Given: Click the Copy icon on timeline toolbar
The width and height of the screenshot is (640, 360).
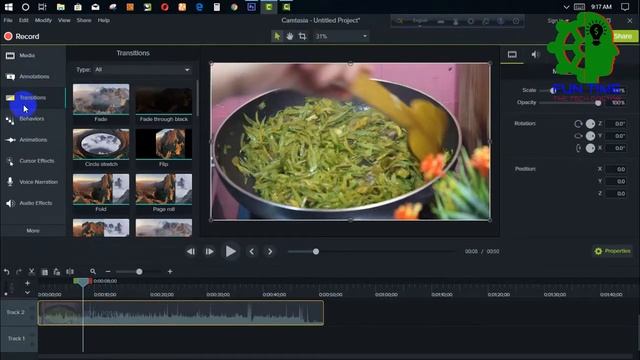Looking at the screenshot, I should (44, 271).
